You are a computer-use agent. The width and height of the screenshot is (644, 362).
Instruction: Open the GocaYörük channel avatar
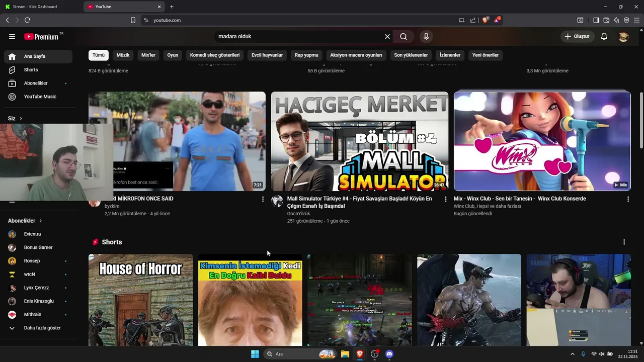click(277, 201)
